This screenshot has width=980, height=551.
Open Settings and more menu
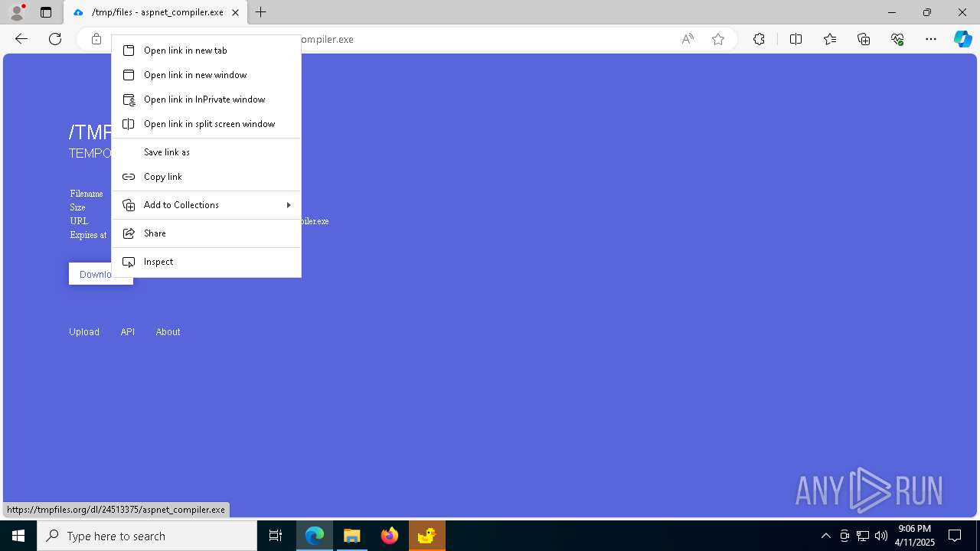pyautogui.click(x=931, y=39)
